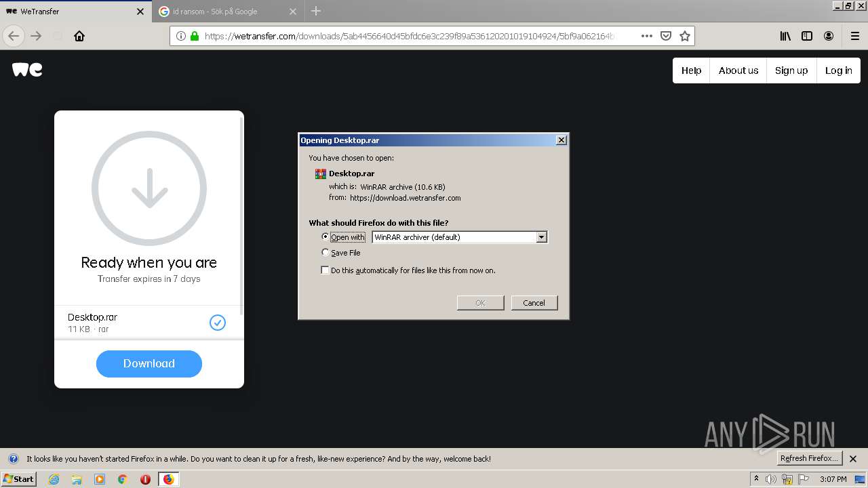Click the action center flag tray icon
Image resolution: width=868 pixels, height=488 pixels.
[804, 479]
